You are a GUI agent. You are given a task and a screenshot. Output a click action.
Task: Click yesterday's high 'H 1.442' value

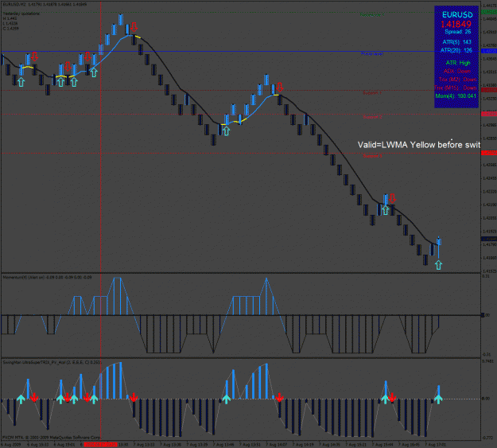(10, 19)
